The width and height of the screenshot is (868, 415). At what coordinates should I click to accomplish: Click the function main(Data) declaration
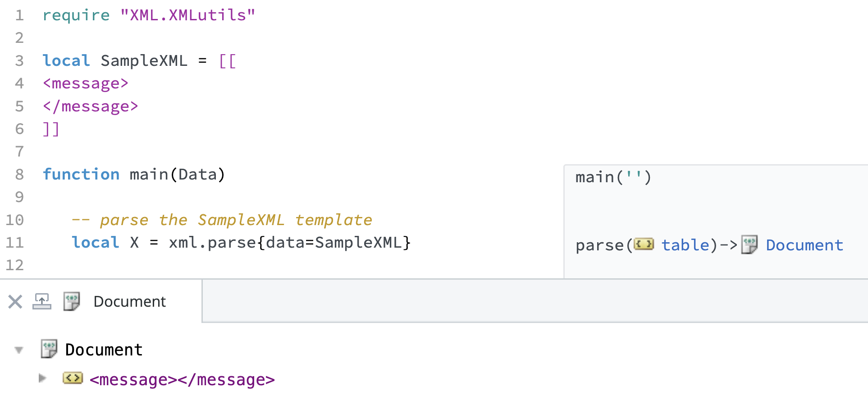point(133,175)
